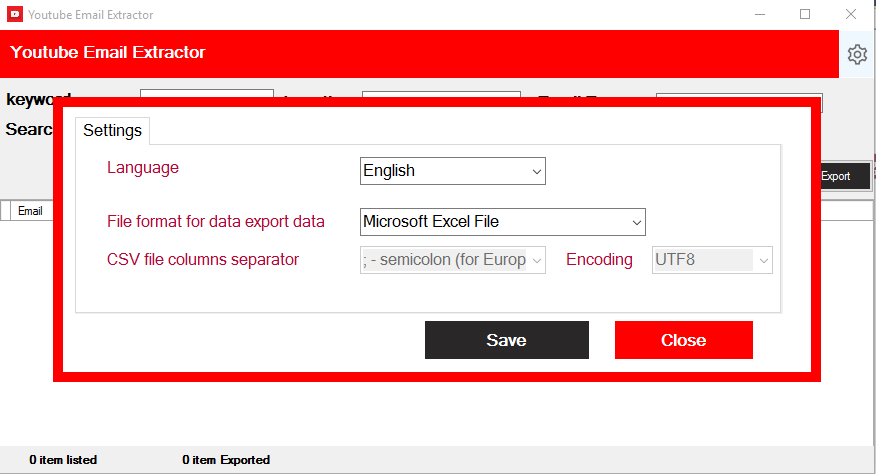The image size is (876, 474).
Task: Click the 0 item Exported status text
Action: coord(226,460)
